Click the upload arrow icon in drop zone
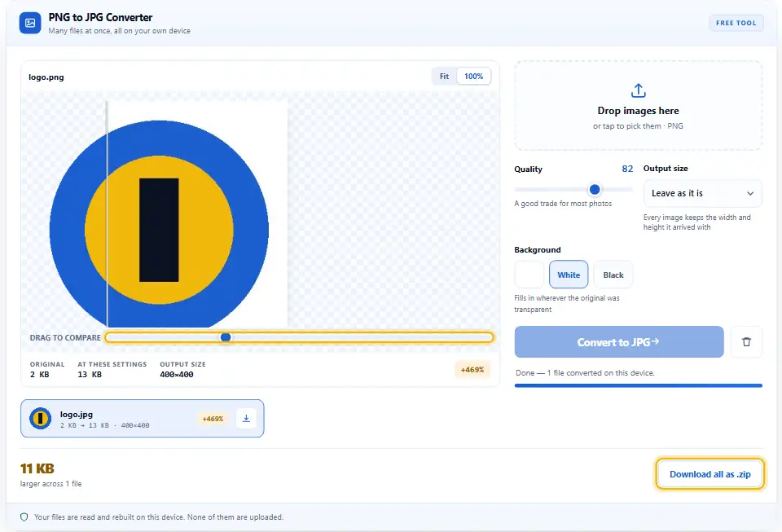The image size is (782, 532). point(638,90)
